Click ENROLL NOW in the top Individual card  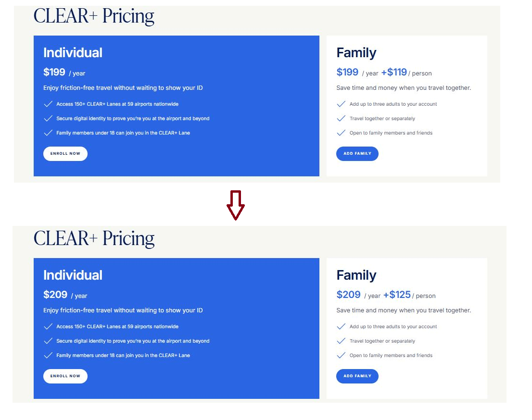click(x=65, y=153)
